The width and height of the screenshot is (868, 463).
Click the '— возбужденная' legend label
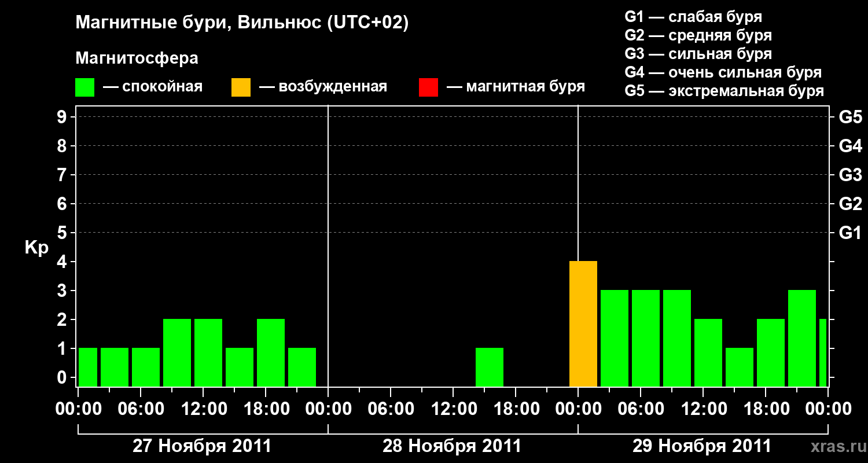(x=323, y=87)
